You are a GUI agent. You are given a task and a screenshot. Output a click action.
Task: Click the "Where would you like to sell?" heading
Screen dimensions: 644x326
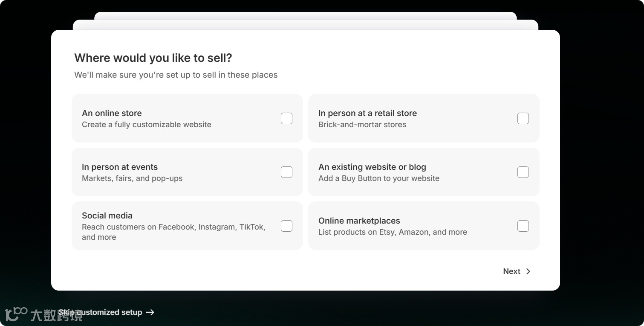pos(153,58)
